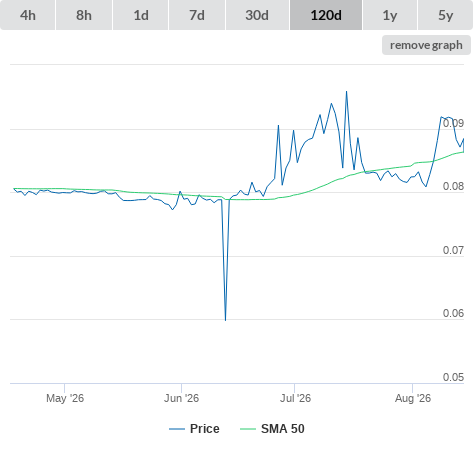The width and height of the screenshot is (474, 455).
Task: Click the highest price peak in July
Action: (x=346, y=91)
